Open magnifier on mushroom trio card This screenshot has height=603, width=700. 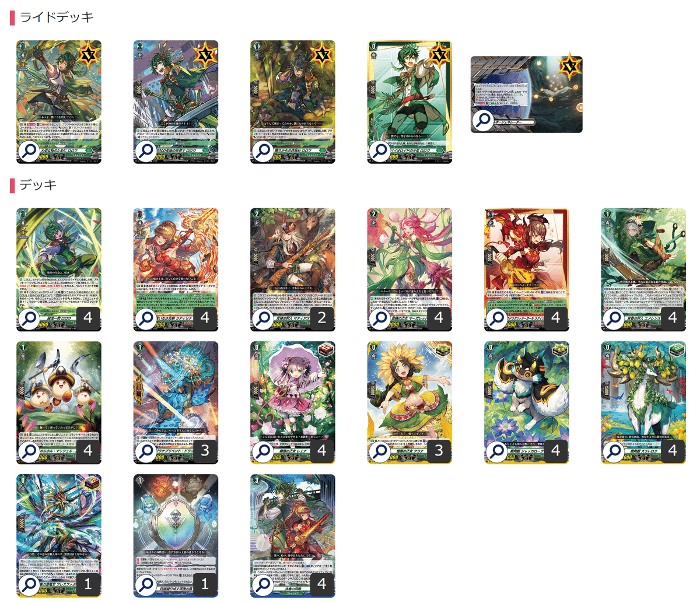click(29, 451)
